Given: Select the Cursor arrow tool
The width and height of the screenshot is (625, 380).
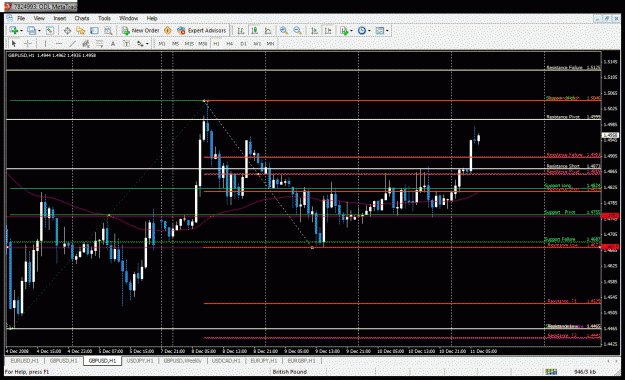Looking at the screenshot, I should [x=14, y=43].
